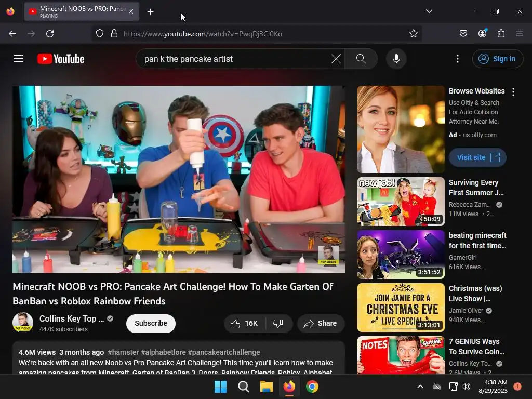Click the pancake art video player
The width and height of the screenshot is (532, 399).
point(179,179)
